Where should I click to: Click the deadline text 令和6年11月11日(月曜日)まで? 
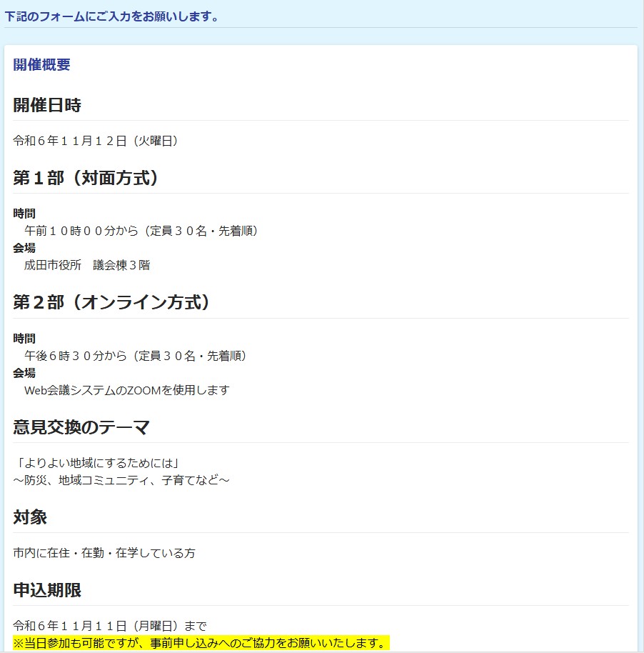(x=110, y=626)
